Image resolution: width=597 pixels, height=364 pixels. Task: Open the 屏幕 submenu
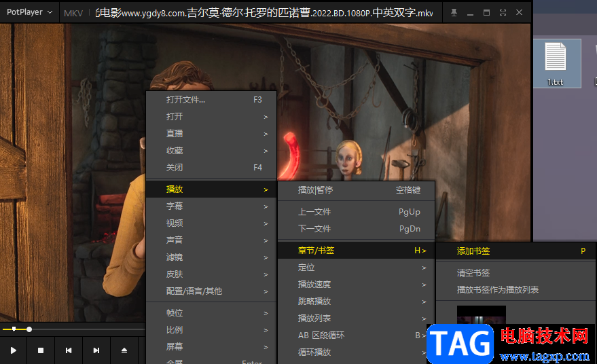point(211,347)
